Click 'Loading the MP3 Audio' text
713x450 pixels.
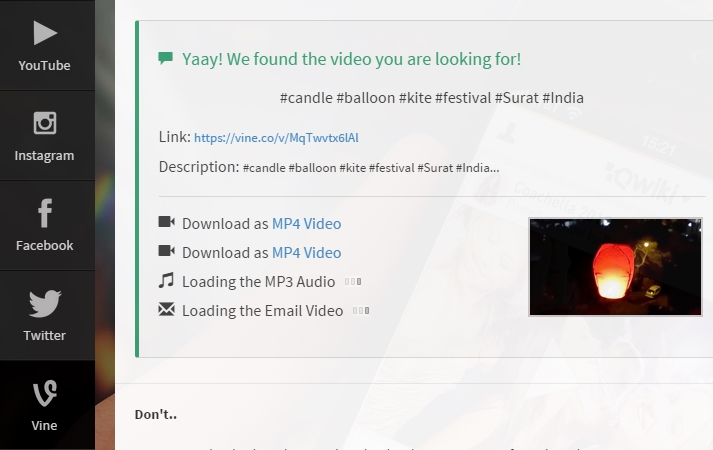pyautogui.click(x=258, y=282)
